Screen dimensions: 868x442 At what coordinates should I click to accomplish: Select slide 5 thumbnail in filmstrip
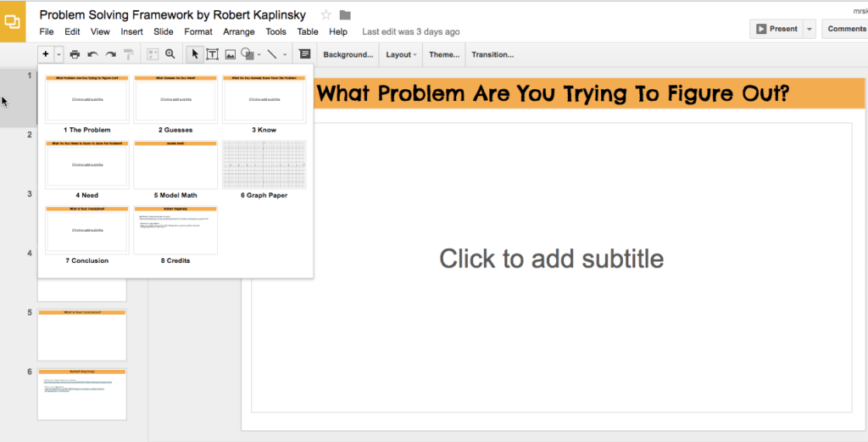(82, 335)
